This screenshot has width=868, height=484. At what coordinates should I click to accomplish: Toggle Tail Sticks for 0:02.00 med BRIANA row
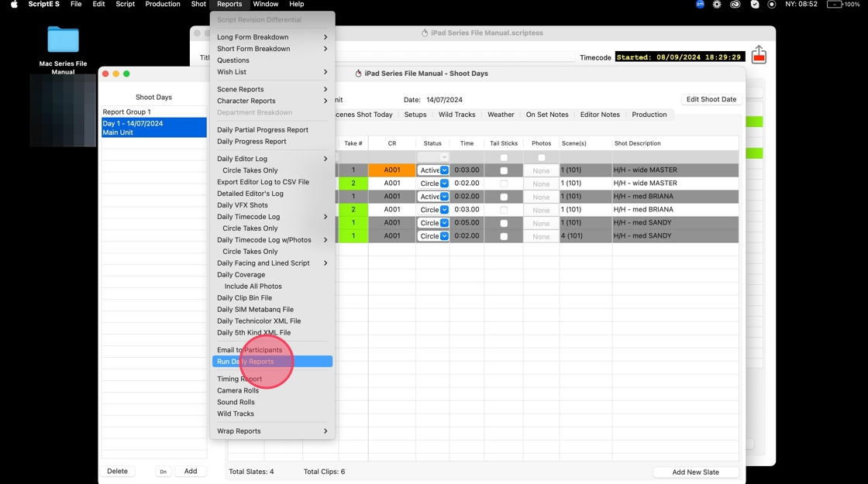coord(504,197)
